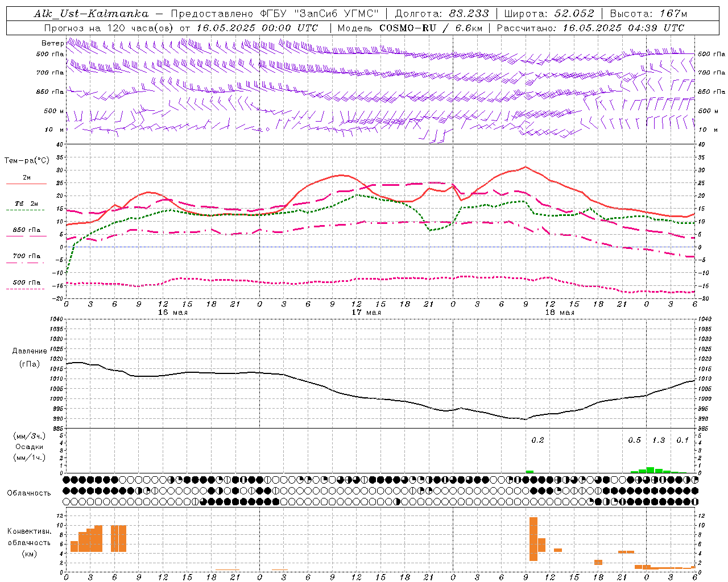Click the 17 мая date label
Viewport: 728px width, 582px height.
tap(366, 313)
